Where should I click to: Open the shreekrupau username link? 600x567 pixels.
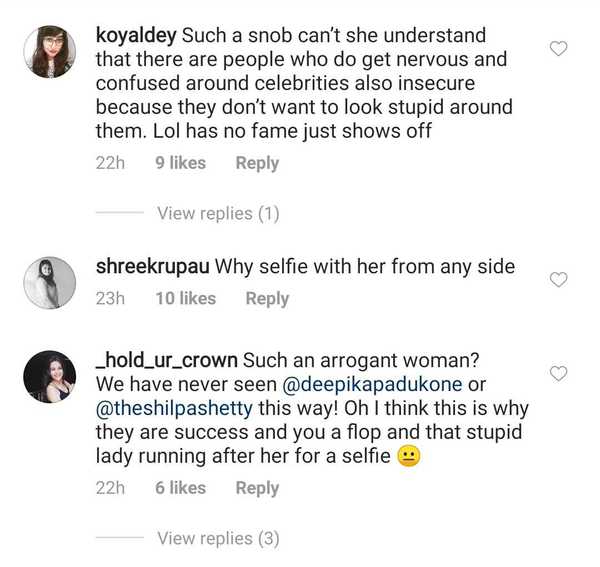click(150, 267)
